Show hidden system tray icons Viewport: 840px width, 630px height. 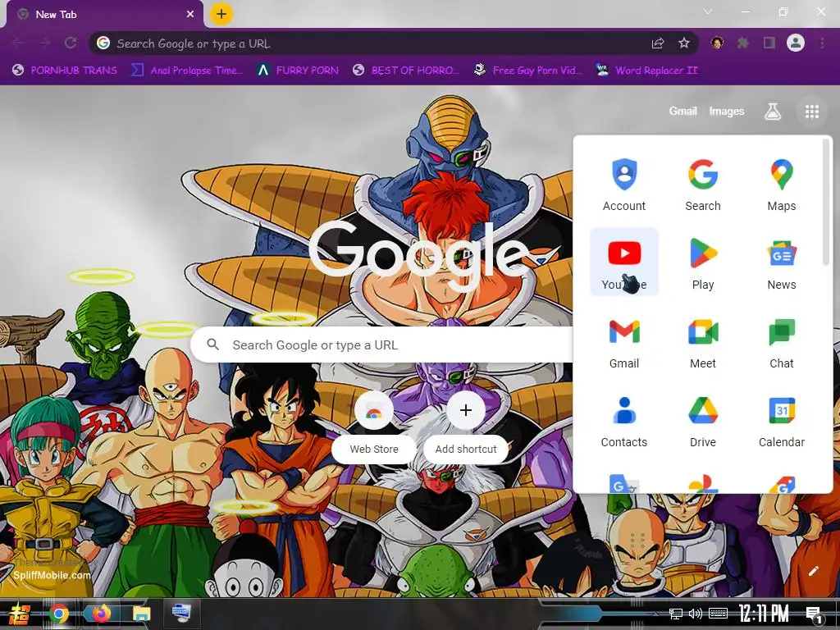(655, 614)
